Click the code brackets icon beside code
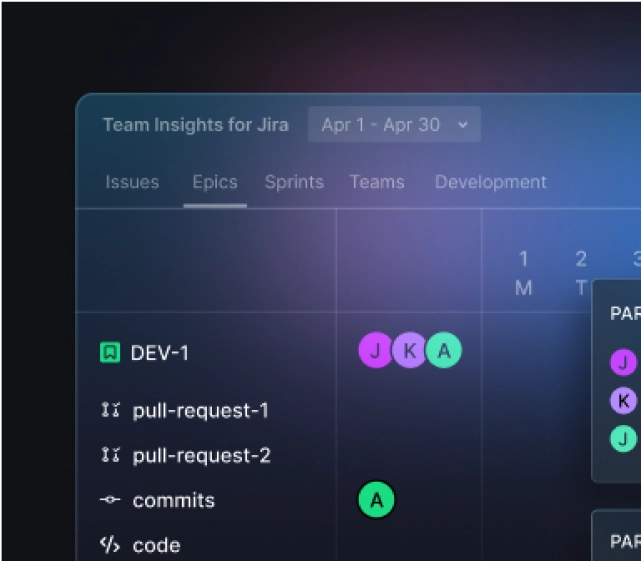 click(110, 545)
